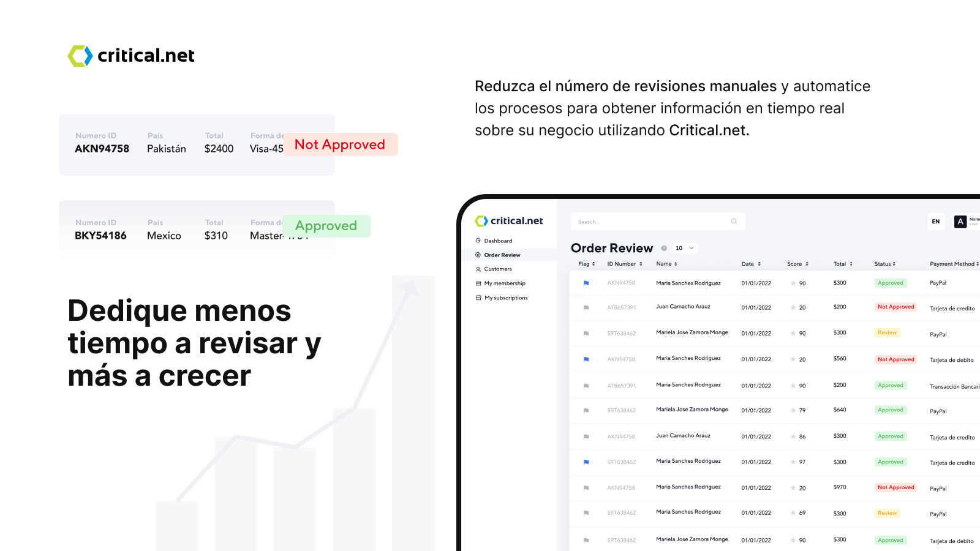
Task: Click the $310 total on Mexico card
Action: tap(216, 236)
